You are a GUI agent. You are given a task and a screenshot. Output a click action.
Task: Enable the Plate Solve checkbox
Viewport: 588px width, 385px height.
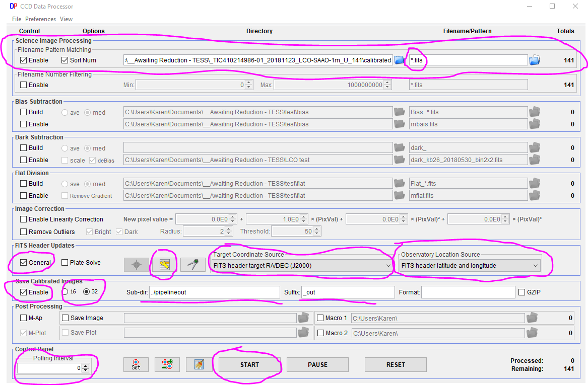click(x=65, y=263)
